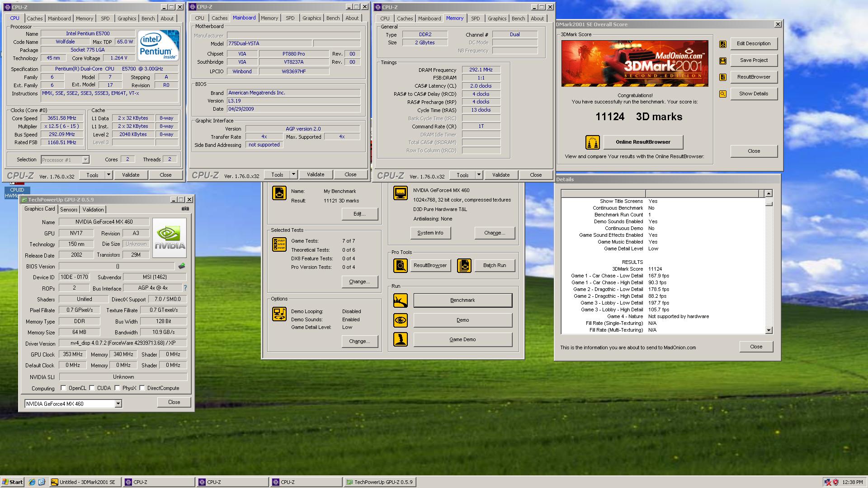Click the Save Project button
Image resolution: width=868 pixels, height=488 pixels.
click(754, 60)
